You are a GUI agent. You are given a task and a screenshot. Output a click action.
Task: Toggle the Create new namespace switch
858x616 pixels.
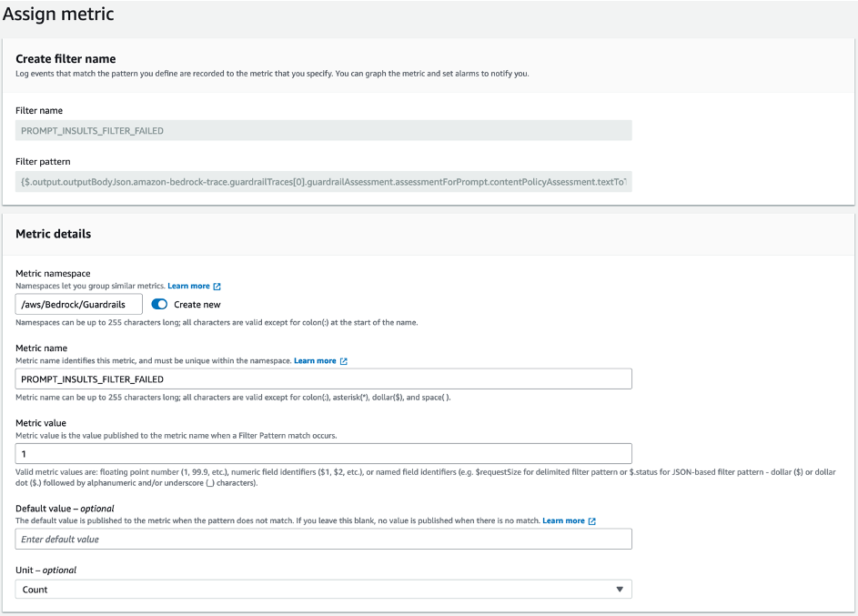click(x=159, y=304)
